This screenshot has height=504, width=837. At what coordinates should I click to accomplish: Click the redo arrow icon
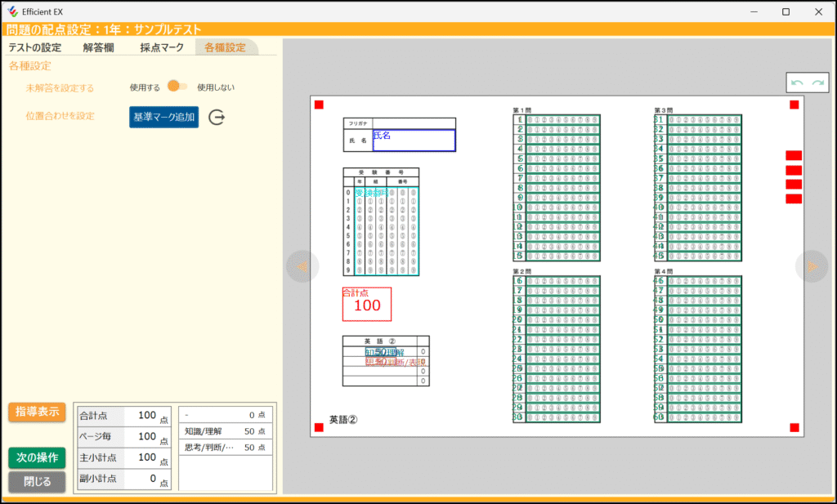[x=817, y=83]
